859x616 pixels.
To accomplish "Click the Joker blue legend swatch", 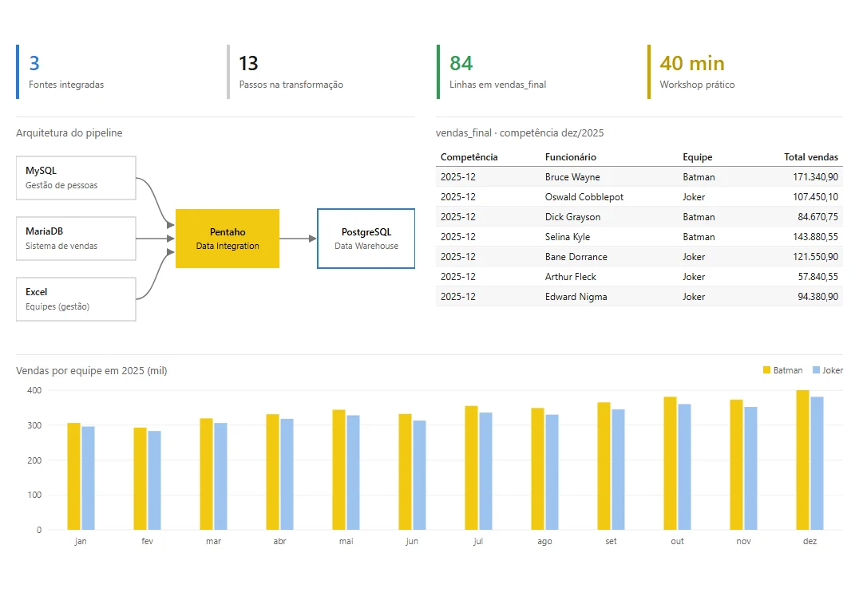I will pos(816,370).
